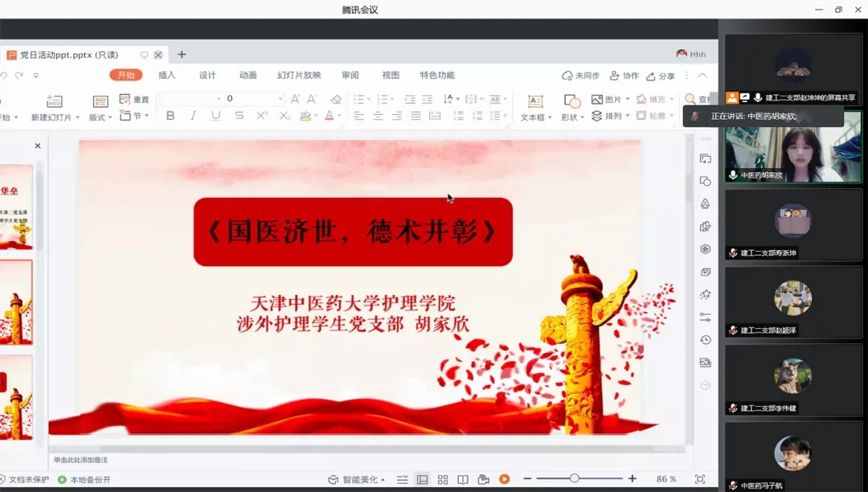
Task: Click the 重置 reset slide button
Action: (134, 99)
